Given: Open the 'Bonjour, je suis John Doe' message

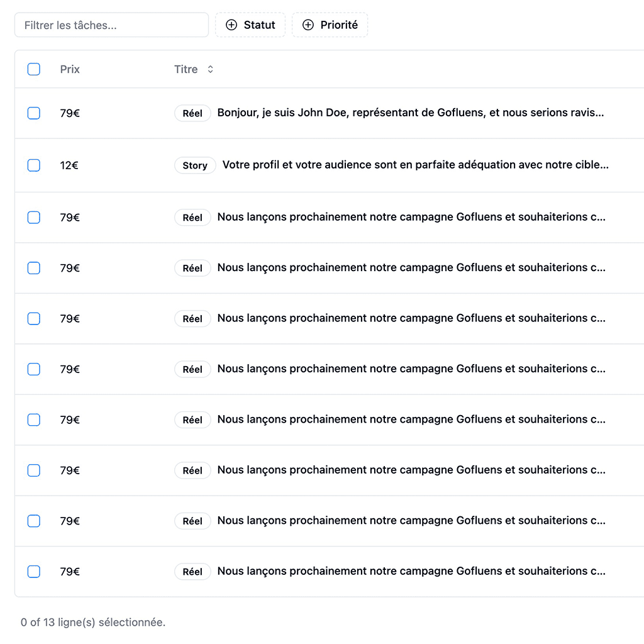Looking at the screenshot, I should [410, 113].
